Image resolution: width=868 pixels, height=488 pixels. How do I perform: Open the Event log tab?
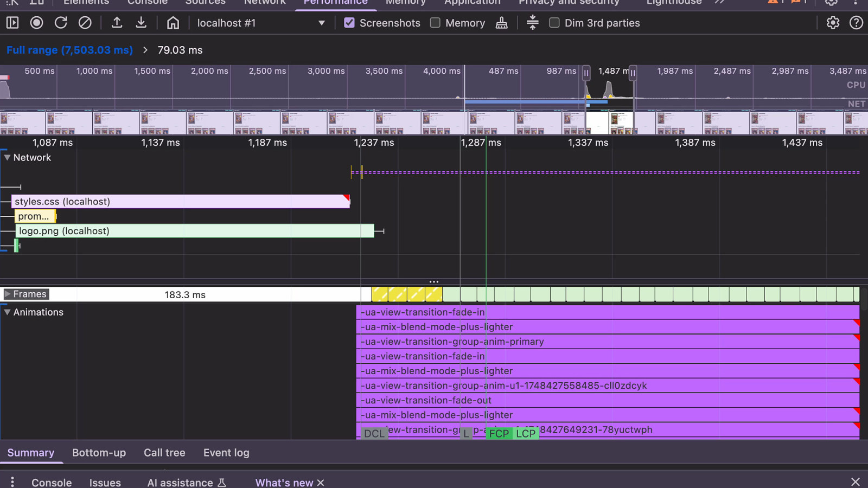click(x=226, y=453)
